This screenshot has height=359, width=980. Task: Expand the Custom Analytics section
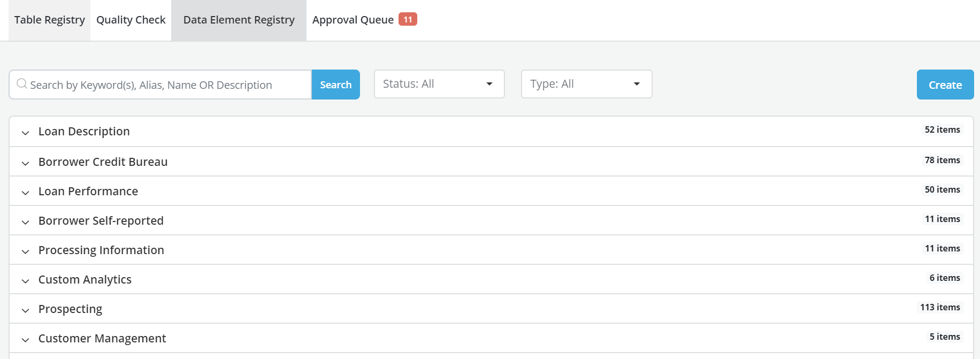pos(85,279)
